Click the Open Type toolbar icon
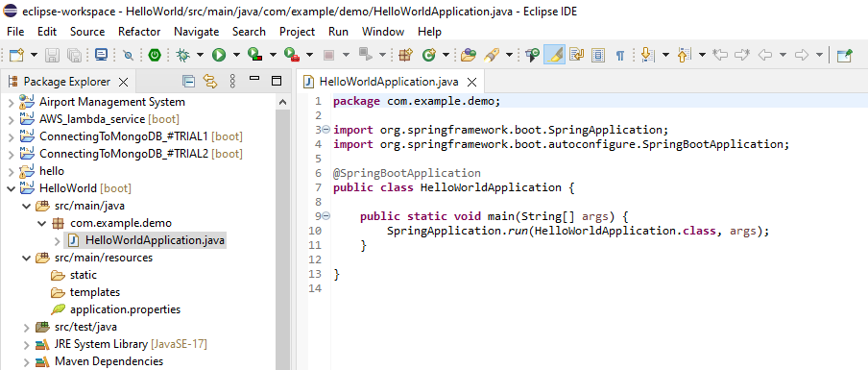 coord(468,54)
